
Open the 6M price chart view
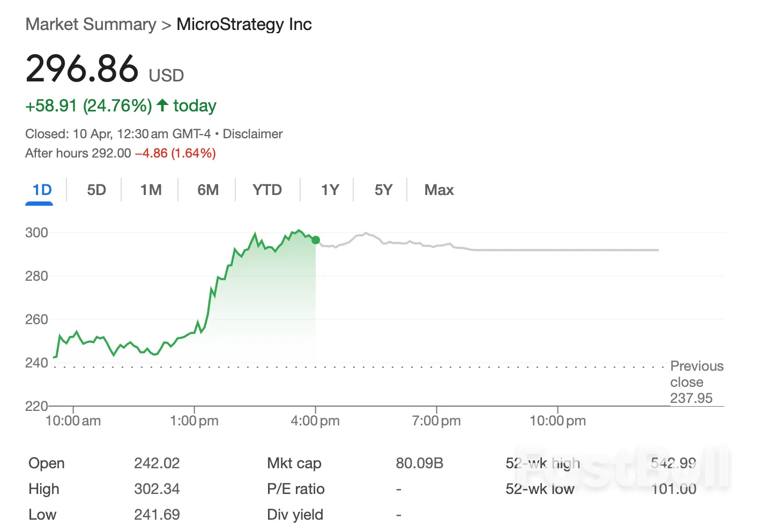[x=207, y=190]
